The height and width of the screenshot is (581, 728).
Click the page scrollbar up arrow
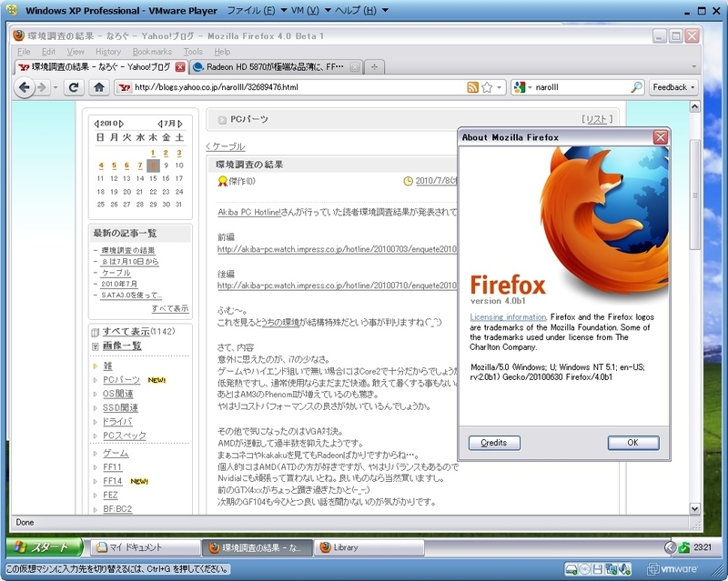[694, 106]
